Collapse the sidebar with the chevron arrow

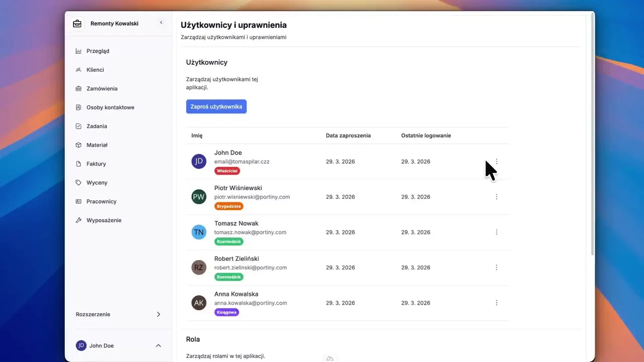(x=161, y=22)
